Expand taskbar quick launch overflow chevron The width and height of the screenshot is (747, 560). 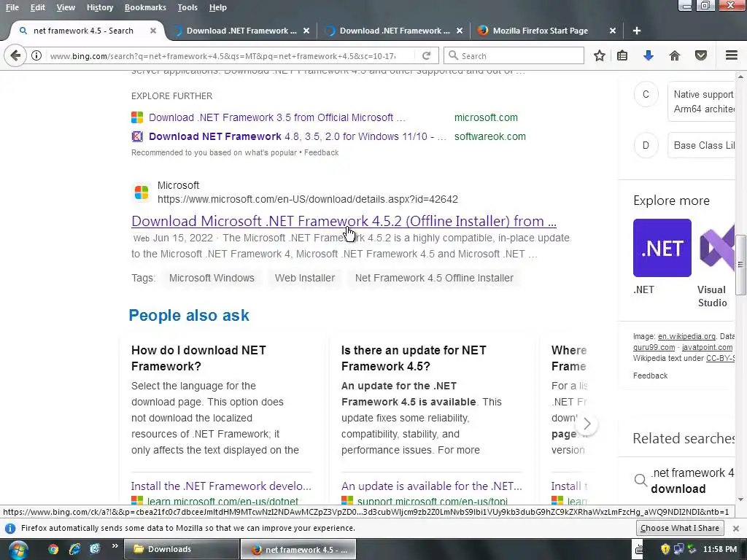(115, 545)
